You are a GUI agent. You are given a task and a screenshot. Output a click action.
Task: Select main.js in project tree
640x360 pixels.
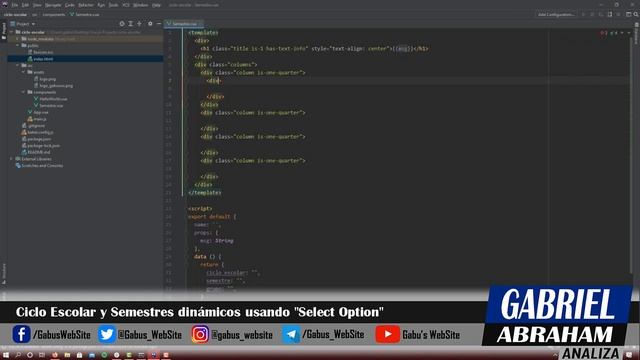click(37, 119)
